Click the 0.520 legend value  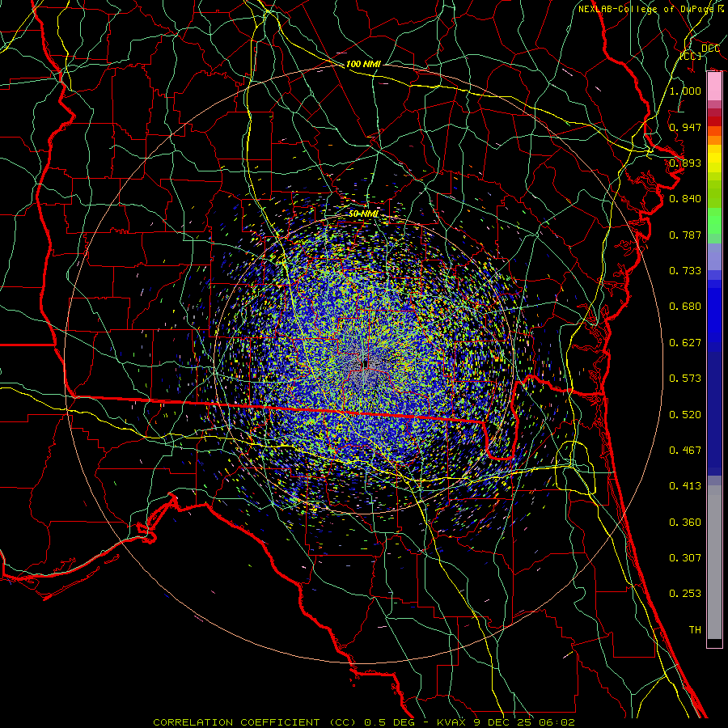[685, 415]
